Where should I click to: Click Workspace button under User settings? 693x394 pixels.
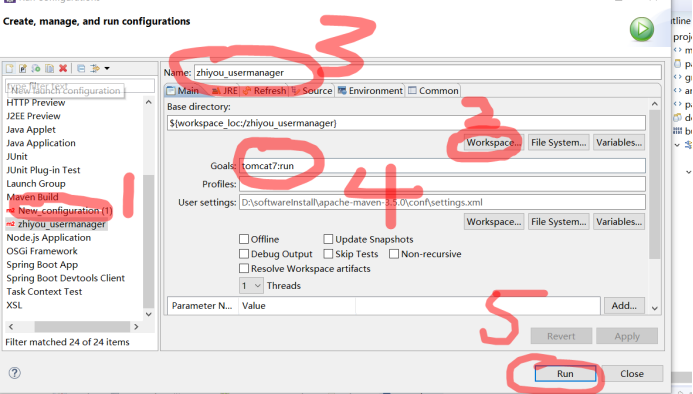pos(494,222)
